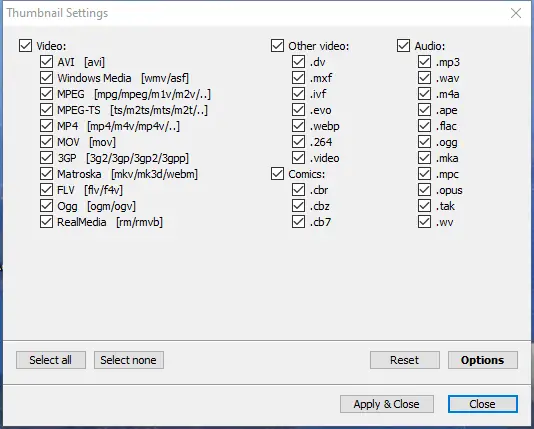Uncheck the .tak extension
This screenshot has width=534, height=429.
pyautogui.click(x=424, y=206)
